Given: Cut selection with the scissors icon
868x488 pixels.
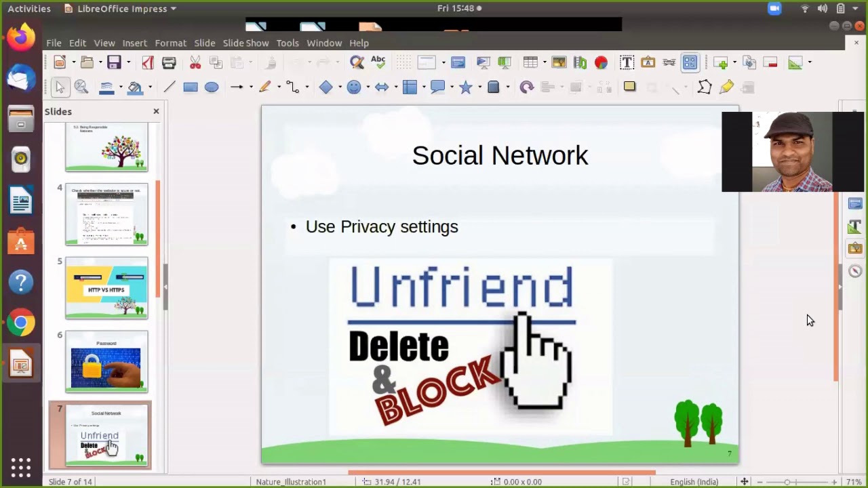Looking at the screenshot, I should point(195,62).
